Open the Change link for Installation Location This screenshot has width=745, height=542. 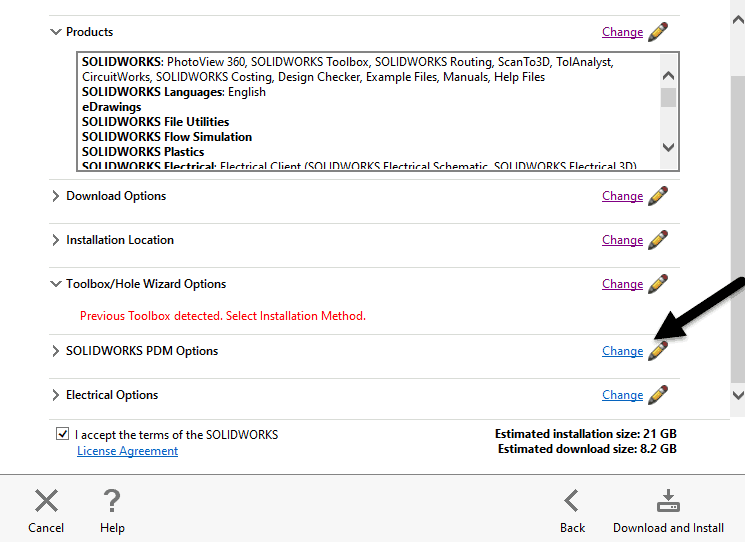[622, 240]
